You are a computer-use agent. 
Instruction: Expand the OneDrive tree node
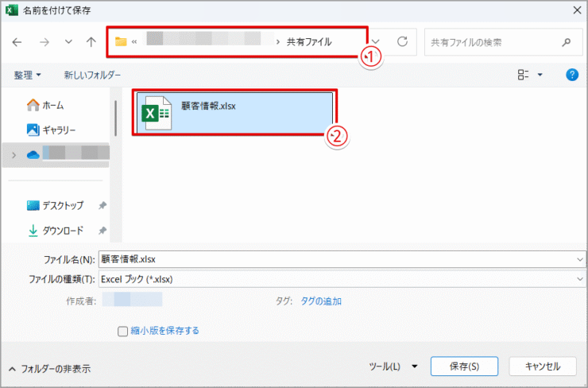click(14, 155)
